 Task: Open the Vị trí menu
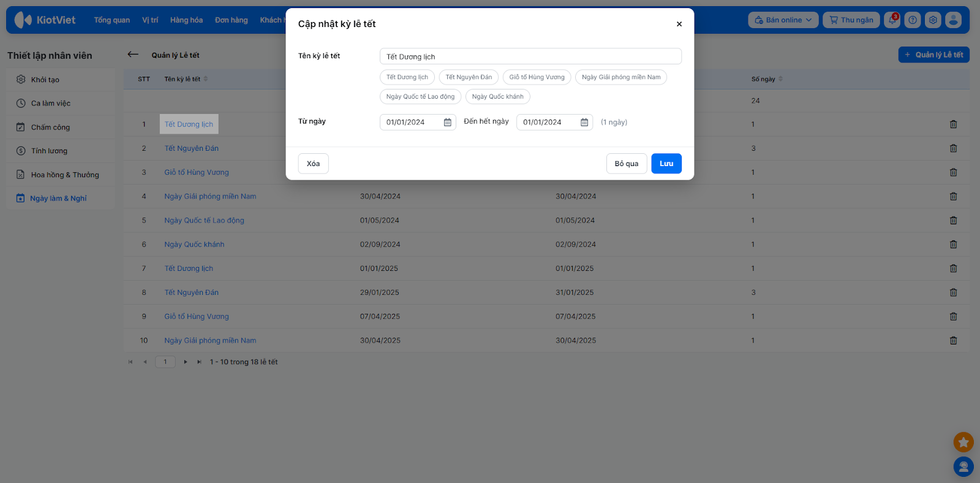[150, 20]
